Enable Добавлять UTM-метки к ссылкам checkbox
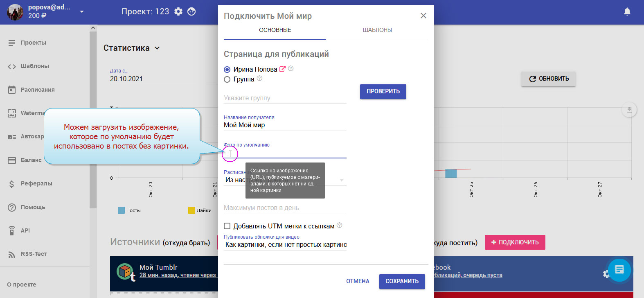Viewport: 644px width, 298px height. point(227,226)
